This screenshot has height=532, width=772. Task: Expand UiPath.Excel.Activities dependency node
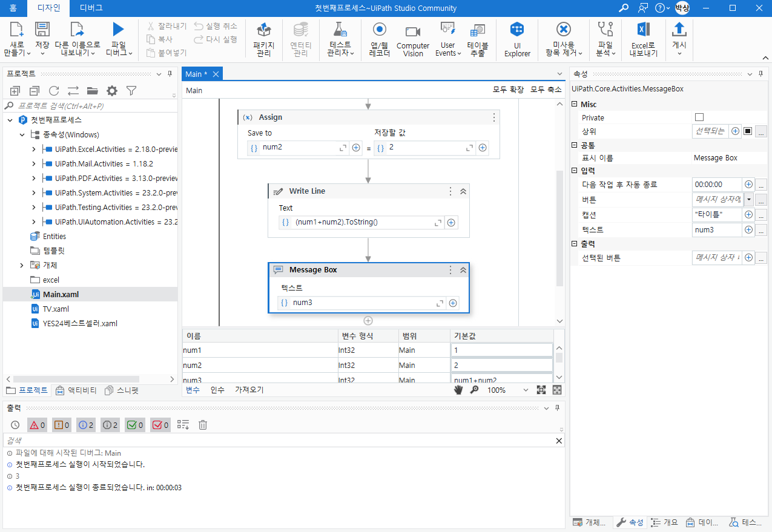34,149
